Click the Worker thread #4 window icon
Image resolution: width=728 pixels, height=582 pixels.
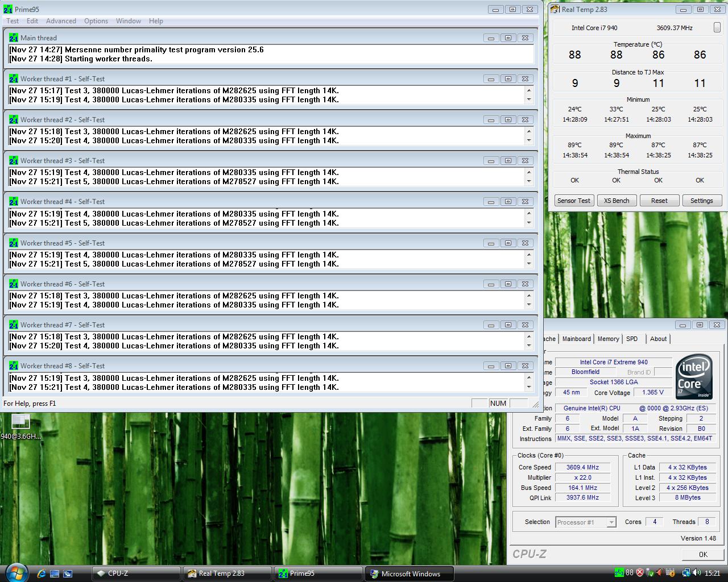pyautogui.click(x=14, y=202)
